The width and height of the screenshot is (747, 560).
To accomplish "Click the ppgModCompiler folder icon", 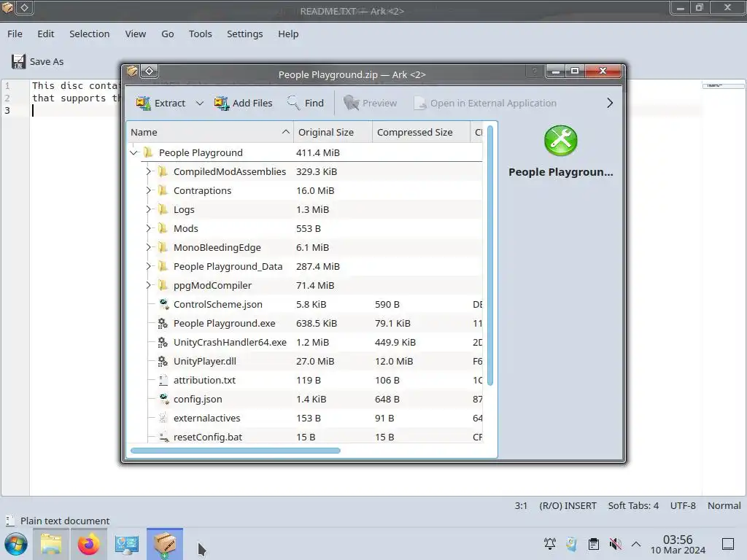I will click(163, 285).
